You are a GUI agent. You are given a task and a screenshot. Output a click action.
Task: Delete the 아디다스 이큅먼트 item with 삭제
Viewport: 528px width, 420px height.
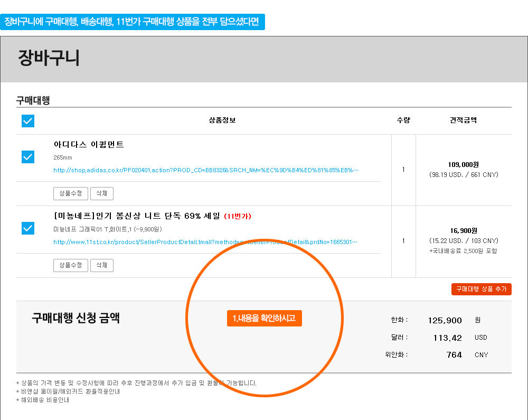pyautogui.click(x=101, y=193)
